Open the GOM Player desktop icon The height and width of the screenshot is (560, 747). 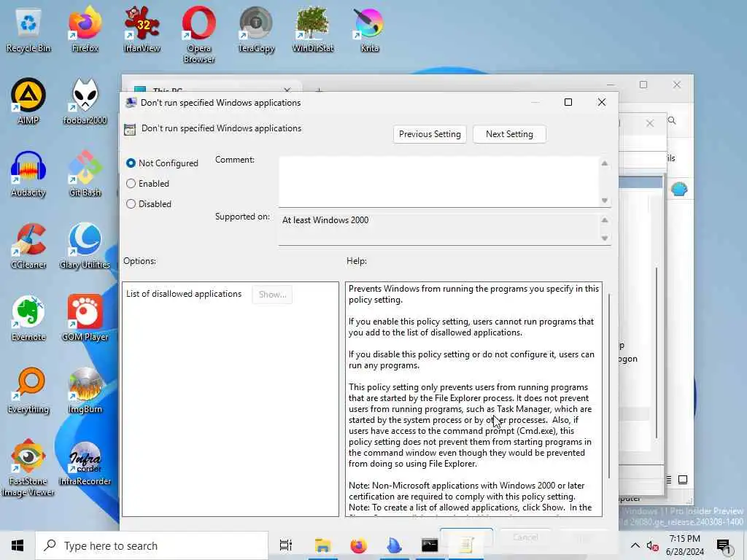pyautogui.click(x=85, y=319)
